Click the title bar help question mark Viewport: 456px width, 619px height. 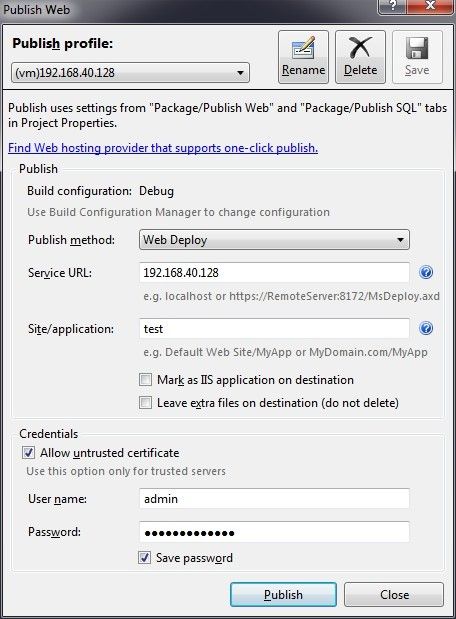click(x=392, y=6)
